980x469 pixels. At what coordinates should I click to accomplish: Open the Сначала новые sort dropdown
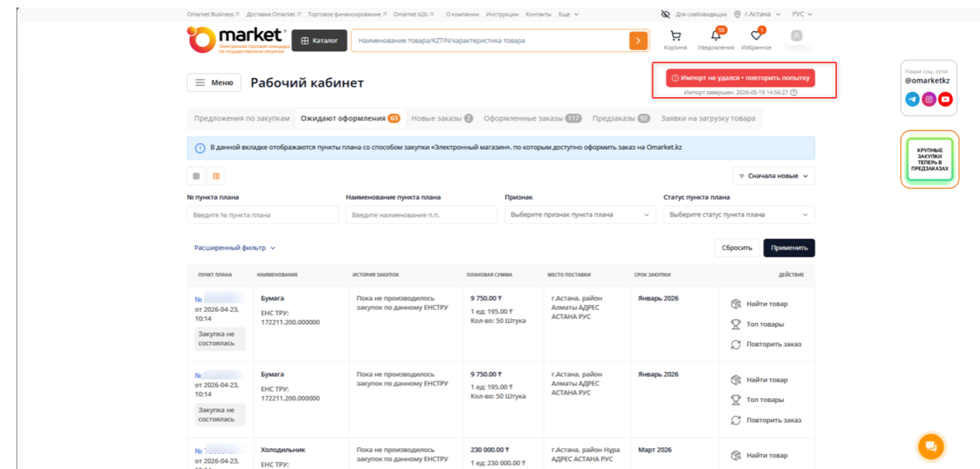pos(774,175)
